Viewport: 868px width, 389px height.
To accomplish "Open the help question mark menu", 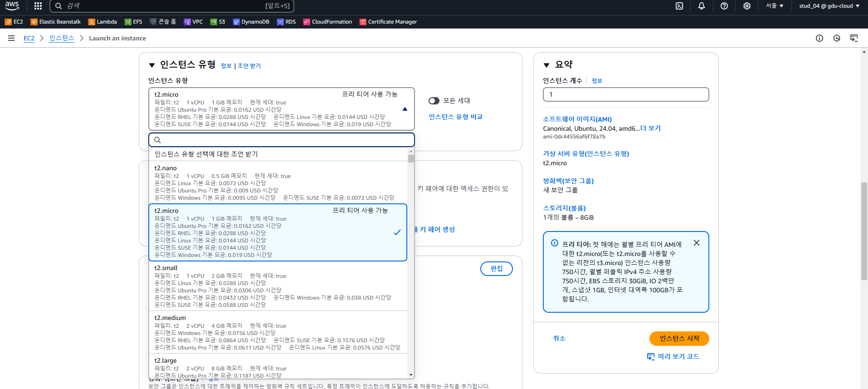I will 724,6.
